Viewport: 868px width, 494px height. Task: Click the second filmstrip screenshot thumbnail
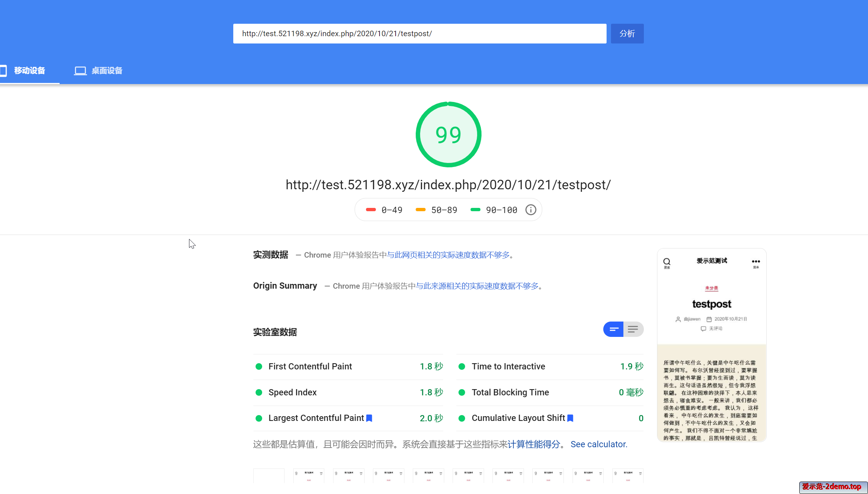click(x=308, y=475)
